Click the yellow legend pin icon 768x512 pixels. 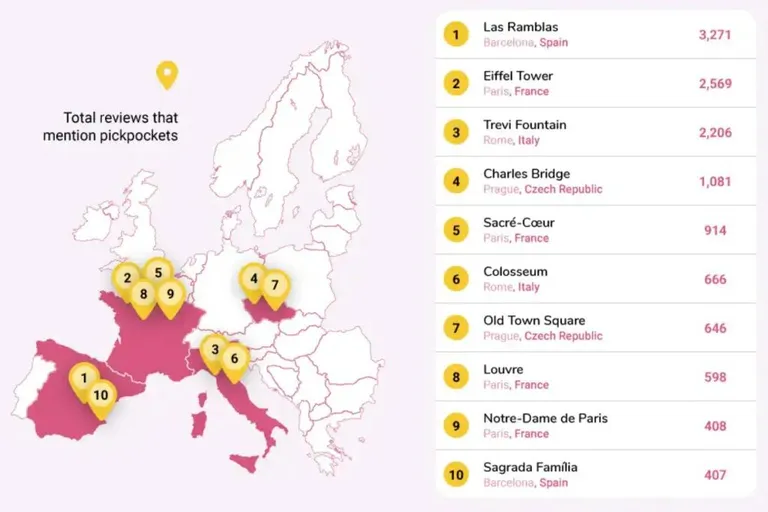(167, 75)
